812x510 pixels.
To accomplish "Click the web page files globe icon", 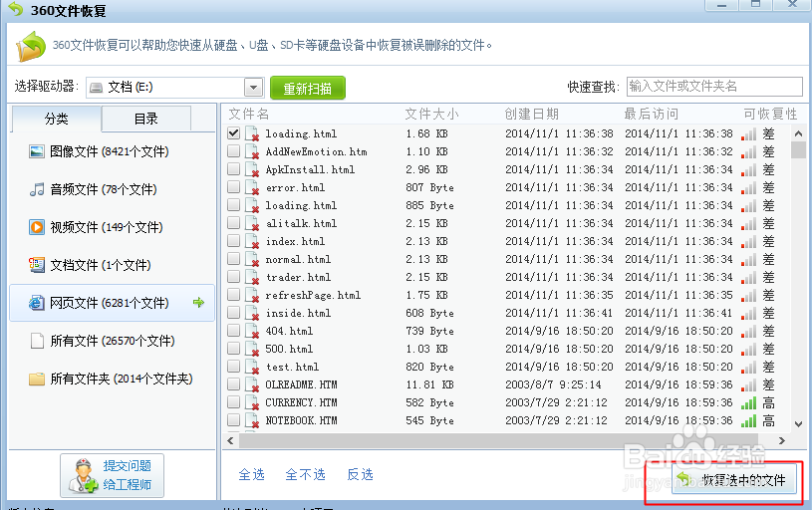I will point(37,303).
